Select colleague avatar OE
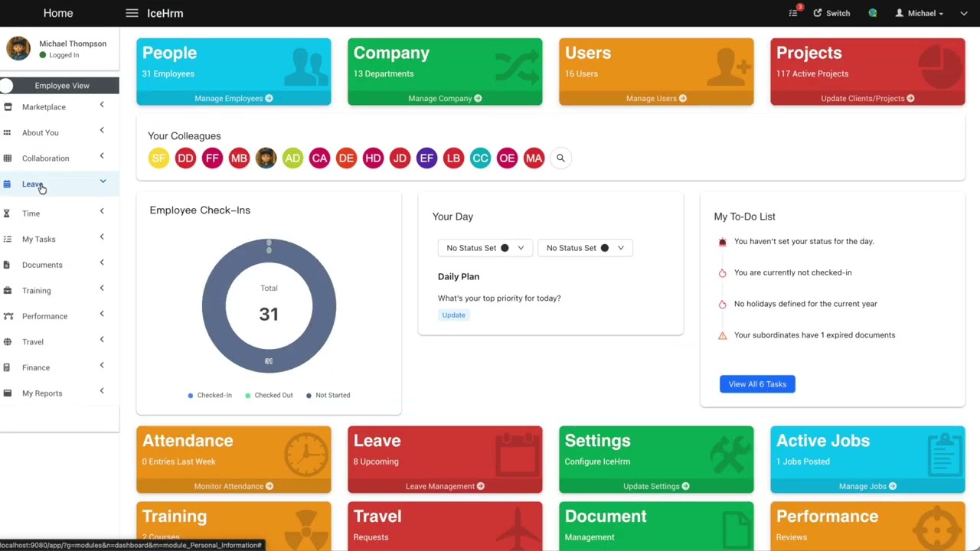The width and height of the screenshot is (980, 551). click(507, 158)
